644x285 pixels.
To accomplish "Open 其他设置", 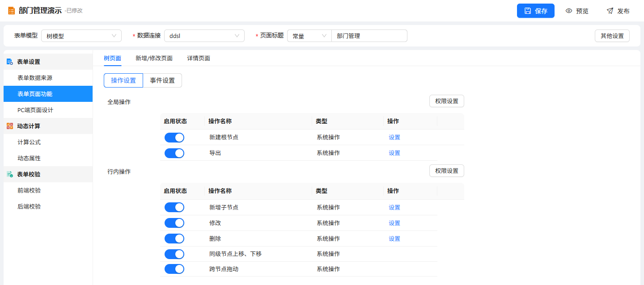I will point(612,36).
